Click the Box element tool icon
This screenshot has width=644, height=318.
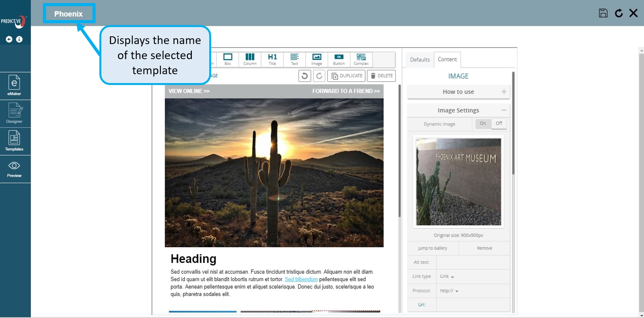click(228, 60)
